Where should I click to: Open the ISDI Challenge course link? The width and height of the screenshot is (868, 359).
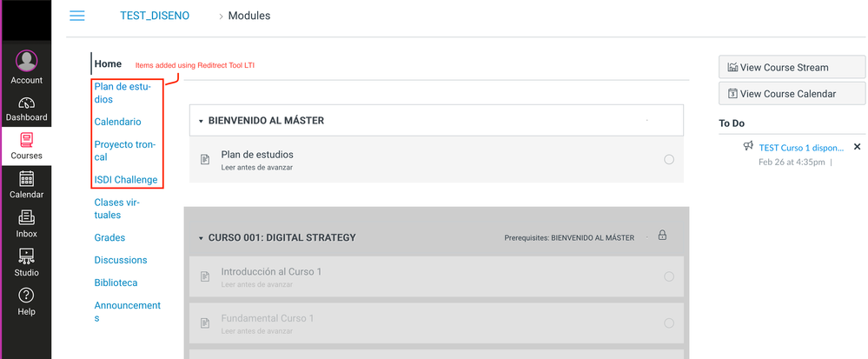tap(125, 180)
